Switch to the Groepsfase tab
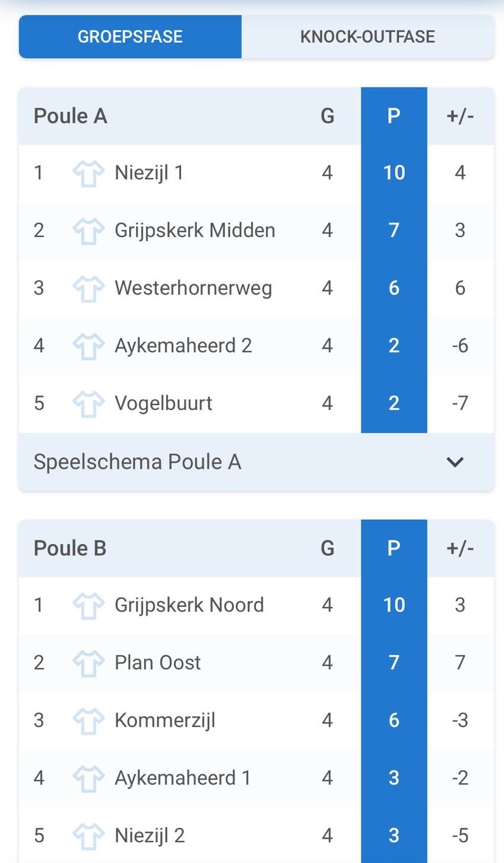 click(x=130, y=37)
